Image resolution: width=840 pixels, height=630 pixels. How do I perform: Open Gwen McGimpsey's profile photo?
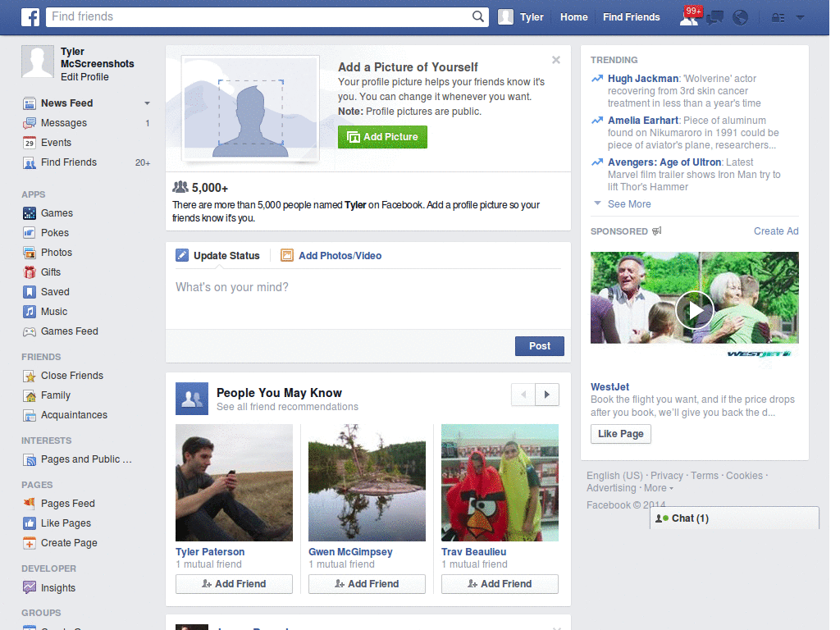tap(367, 482)
